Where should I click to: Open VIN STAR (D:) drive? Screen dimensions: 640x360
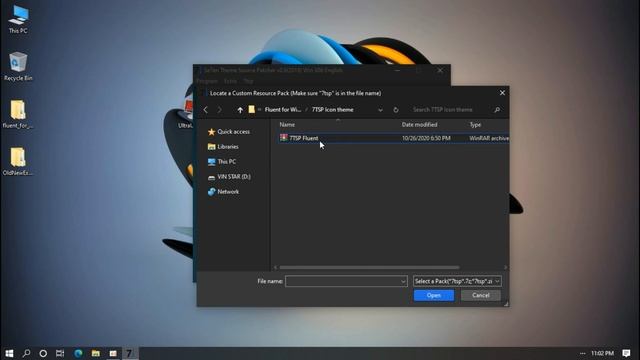tap(229, 177)
